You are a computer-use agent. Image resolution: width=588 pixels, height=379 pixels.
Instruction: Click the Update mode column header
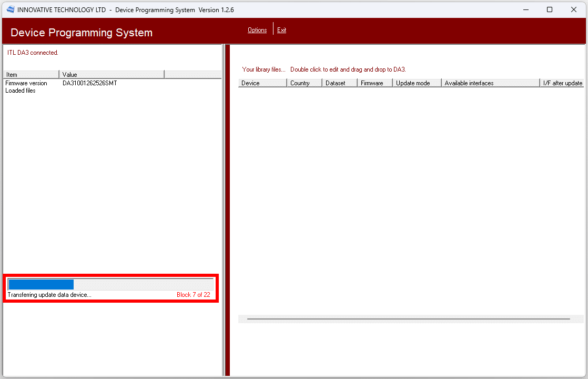tap(417, 83)
